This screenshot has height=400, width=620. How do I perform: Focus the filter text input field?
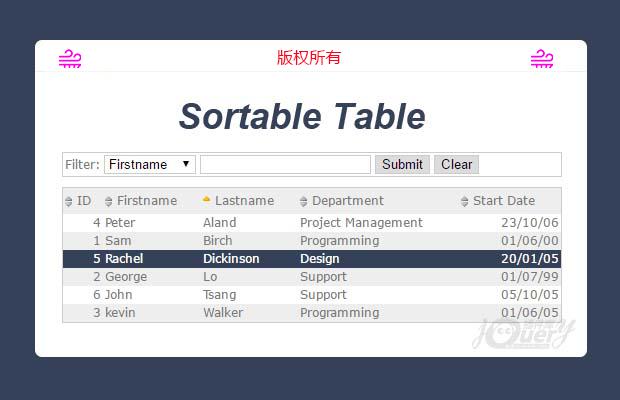coord(285,165)
